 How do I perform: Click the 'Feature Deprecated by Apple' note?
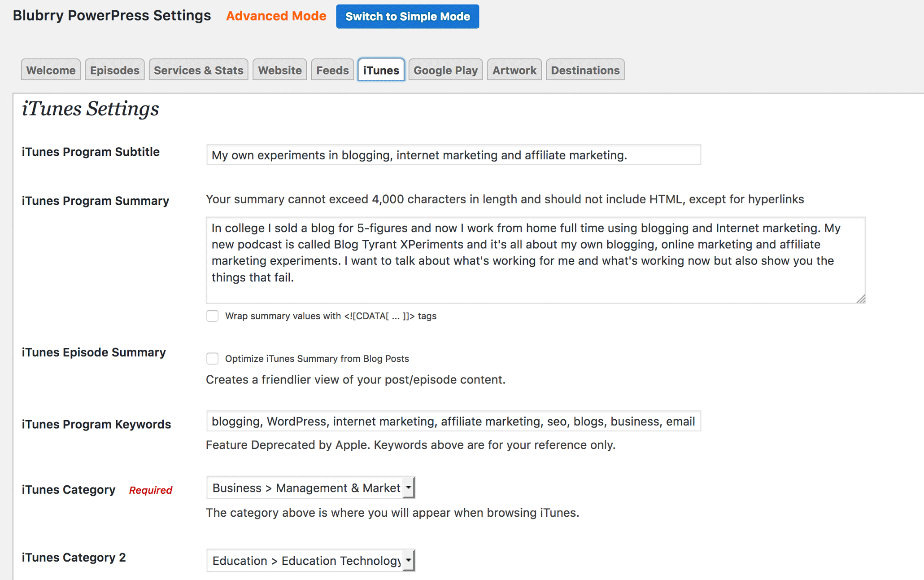click(410, 445)
